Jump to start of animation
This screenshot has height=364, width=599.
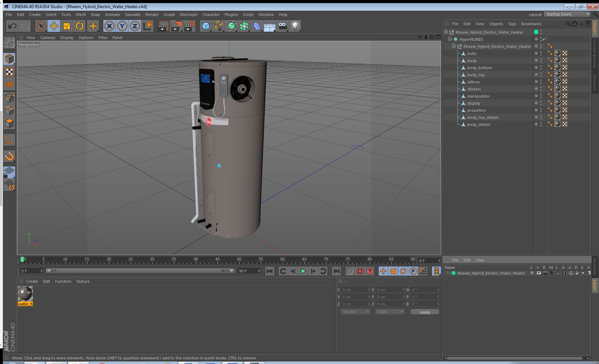270,271
